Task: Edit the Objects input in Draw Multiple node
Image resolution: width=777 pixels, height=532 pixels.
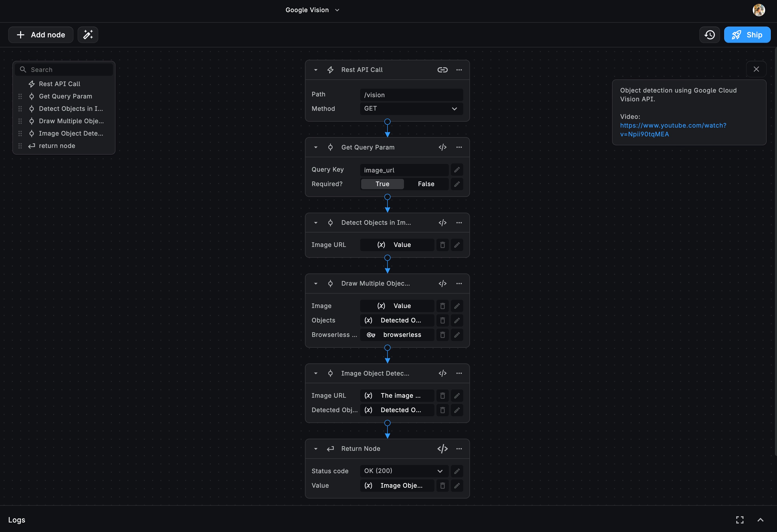Action: tap(457, 320)
